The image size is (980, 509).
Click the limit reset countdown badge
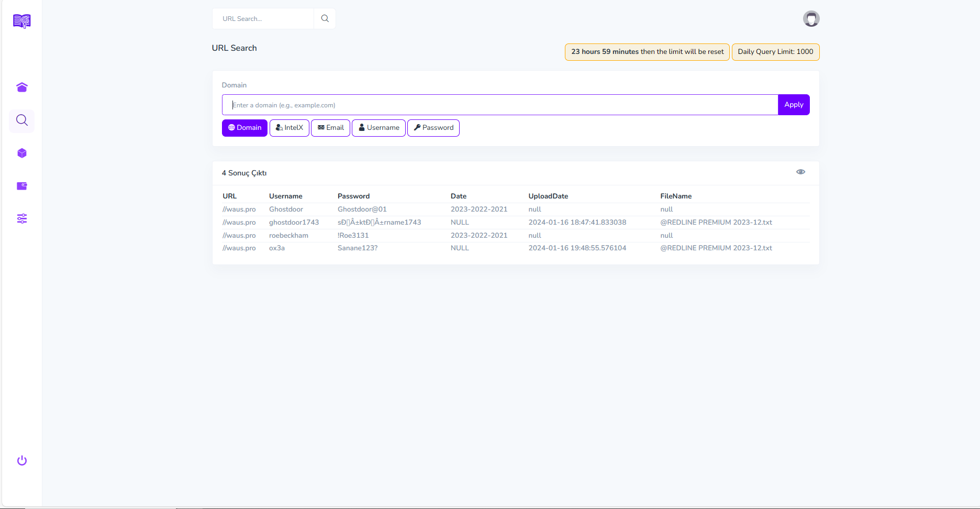click(647, 52)
